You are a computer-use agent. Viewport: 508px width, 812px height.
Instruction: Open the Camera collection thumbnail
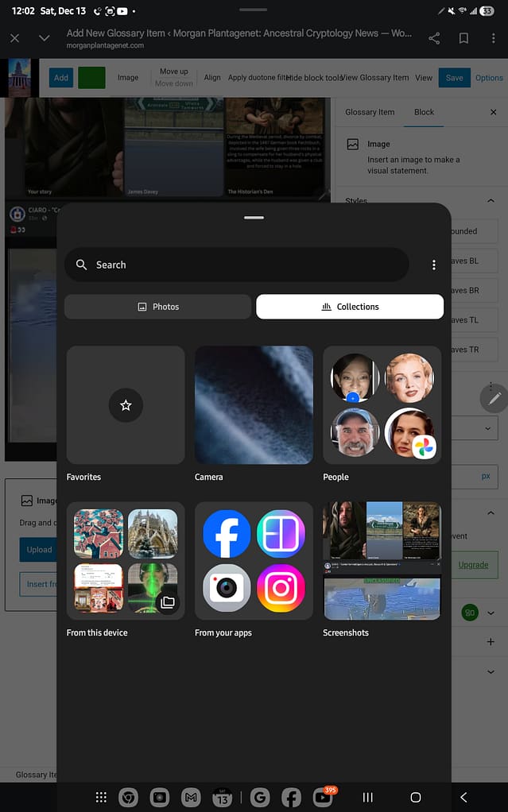(x=254, y=405)
